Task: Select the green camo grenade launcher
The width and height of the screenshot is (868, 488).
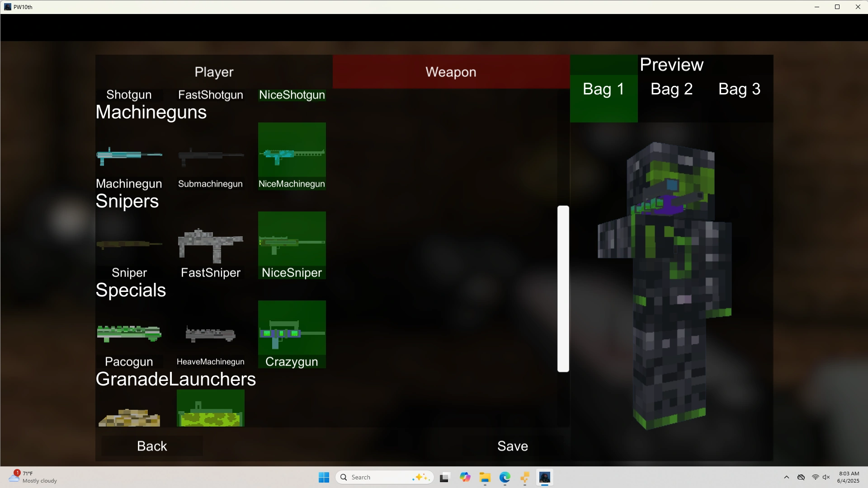Action: [x=210, y=409]
